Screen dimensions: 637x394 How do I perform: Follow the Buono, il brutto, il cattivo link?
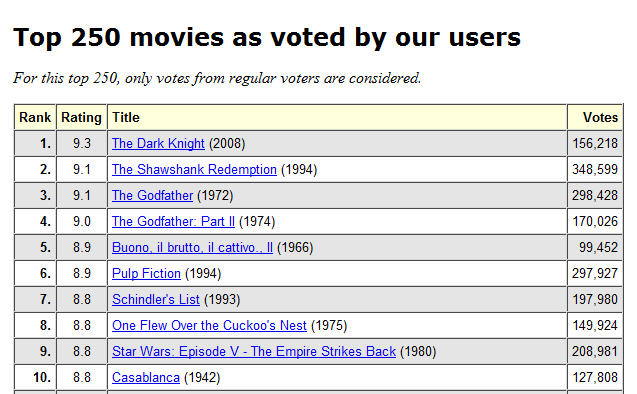click(x=192, y=247)
